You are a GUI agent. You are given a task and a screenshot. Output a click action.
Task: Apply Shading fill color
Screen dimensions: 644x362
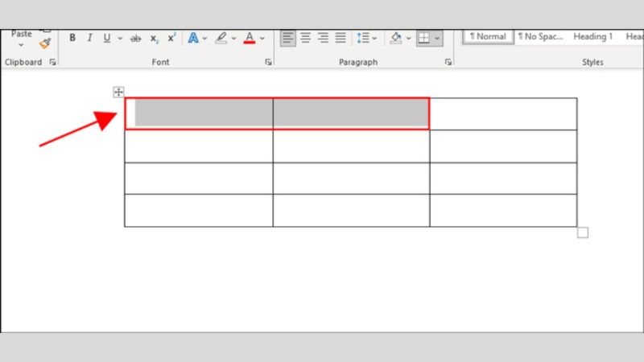coord(396,38)
